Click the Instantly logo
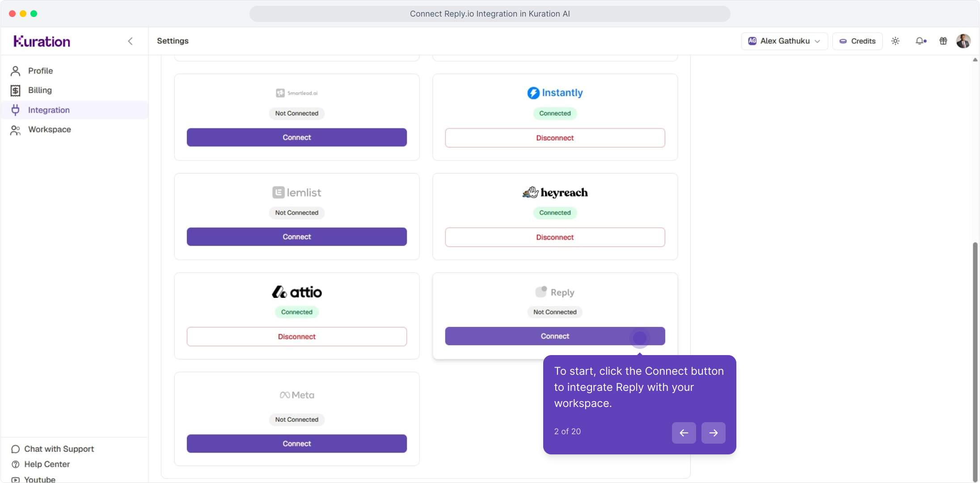 coord(555,93)
